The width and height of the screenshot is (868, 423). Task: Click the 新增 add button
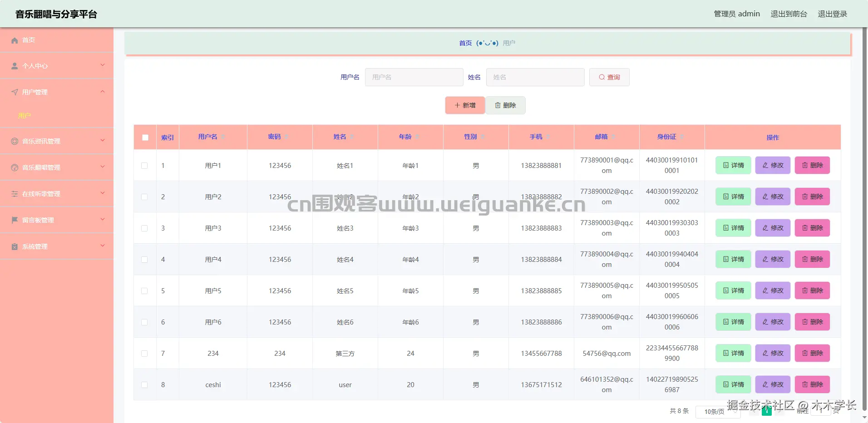465,105
